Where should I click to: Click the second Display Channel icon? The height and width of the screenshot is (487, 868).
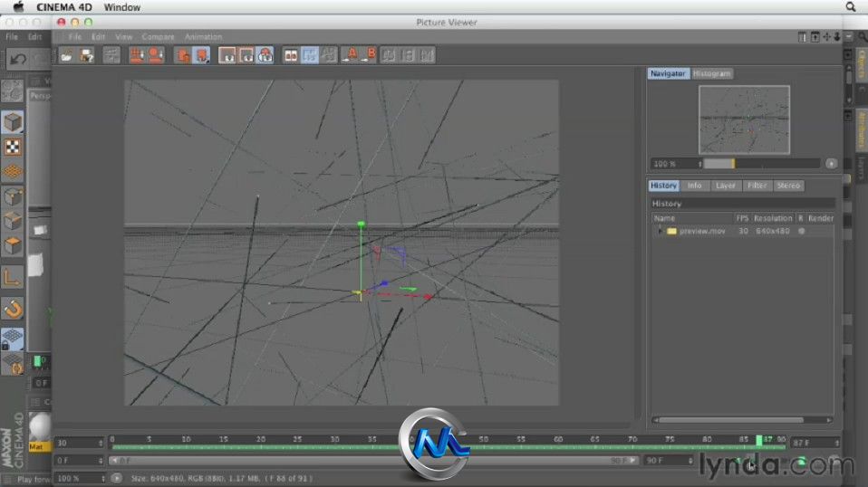tap(246, 55)
